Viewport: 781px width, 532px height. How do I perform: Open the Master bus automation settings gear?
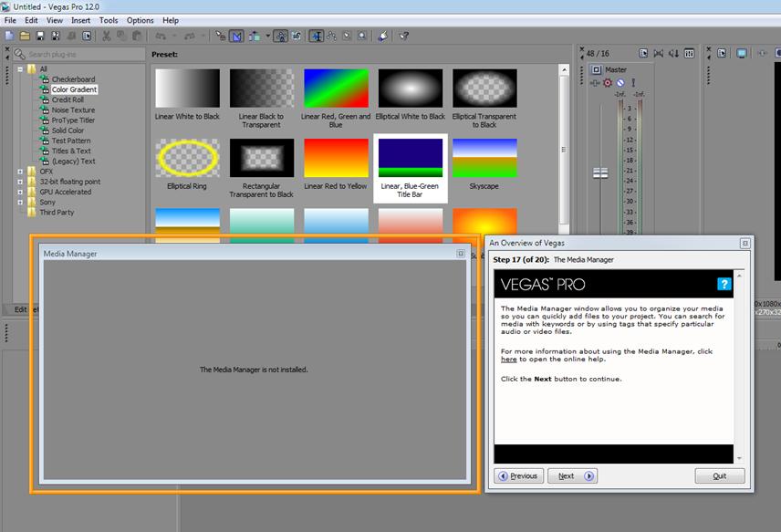click(x=607, y=83)
